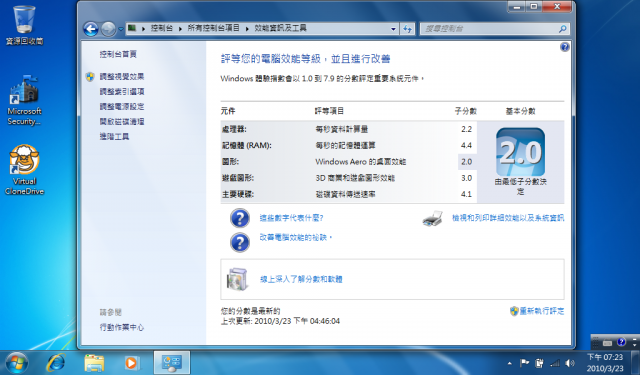Open the taskbar clock and date
Viewport: 640px width, 375px height.
tap(605, 363)
